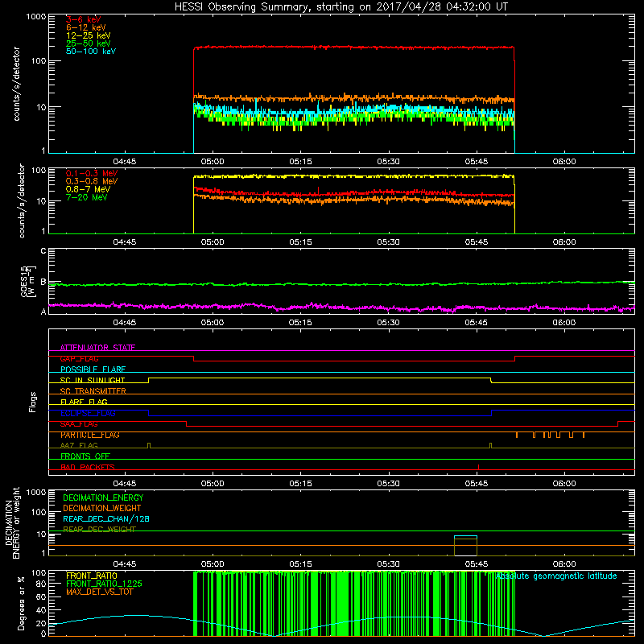Pick the FRONTS_OFF flag label
This screenshot has width=644, height=644.
[85, 456]
